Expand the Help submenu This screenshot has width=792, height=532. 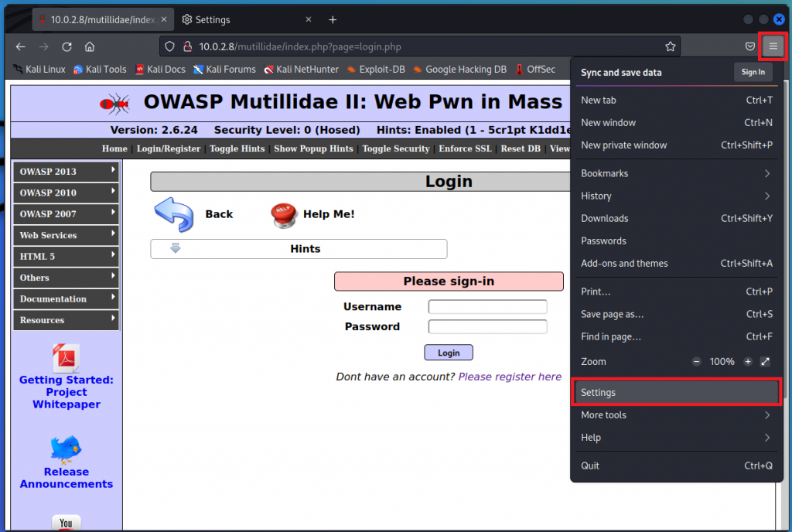(x=676, y=438)
